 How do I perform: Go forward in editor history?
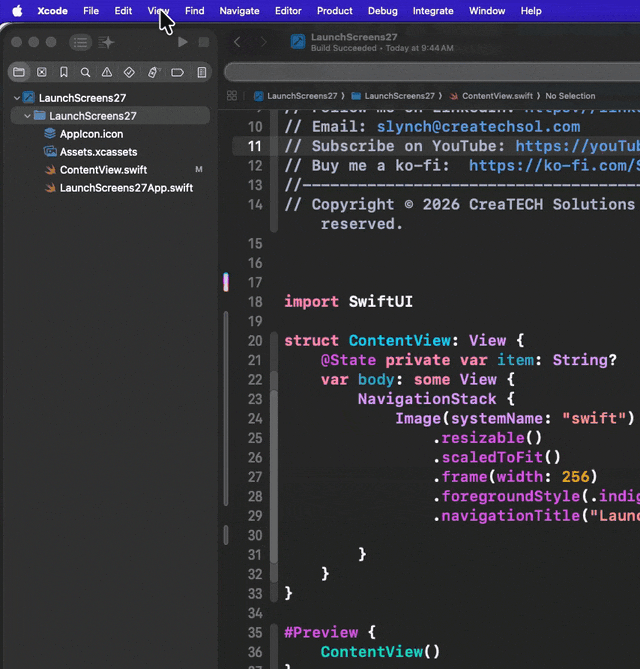click(x=263, y=42)
